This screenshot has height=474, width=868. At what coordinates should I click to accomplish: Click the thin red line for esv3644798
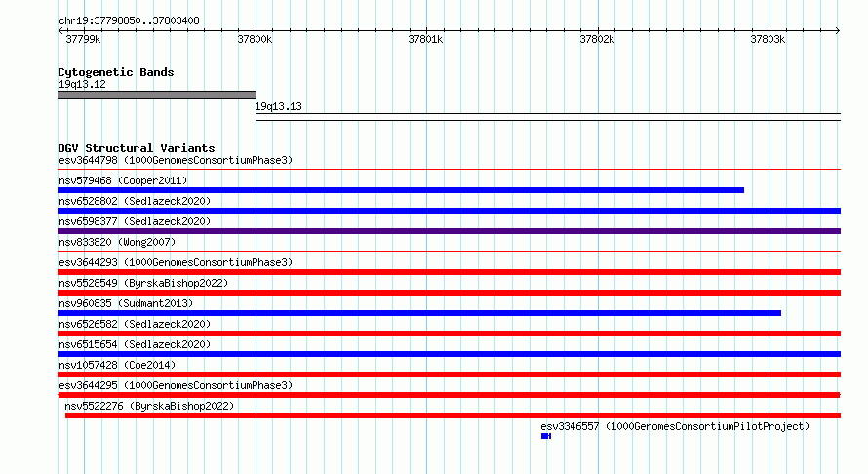(x=449, y=169)
